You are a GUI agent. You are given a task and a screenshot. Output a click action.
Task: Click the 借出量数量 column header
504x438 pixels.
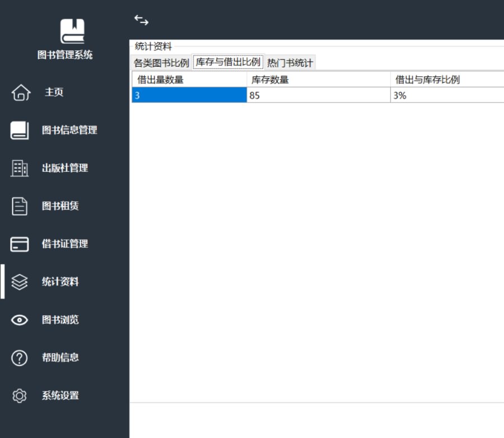pos(189,80)
